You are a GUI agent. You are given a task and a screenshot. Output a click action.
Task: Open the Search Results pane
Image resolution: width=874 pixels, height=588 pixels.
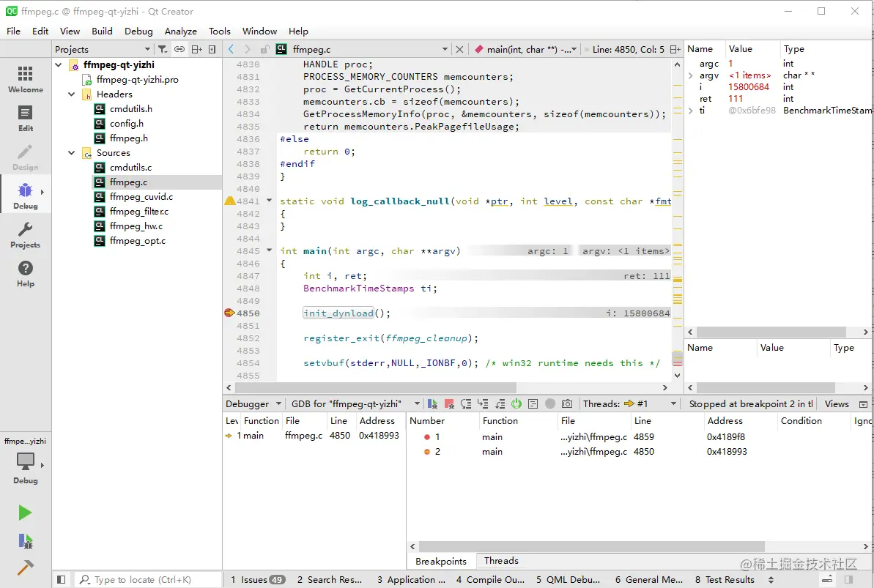click(x=330, y=580)
